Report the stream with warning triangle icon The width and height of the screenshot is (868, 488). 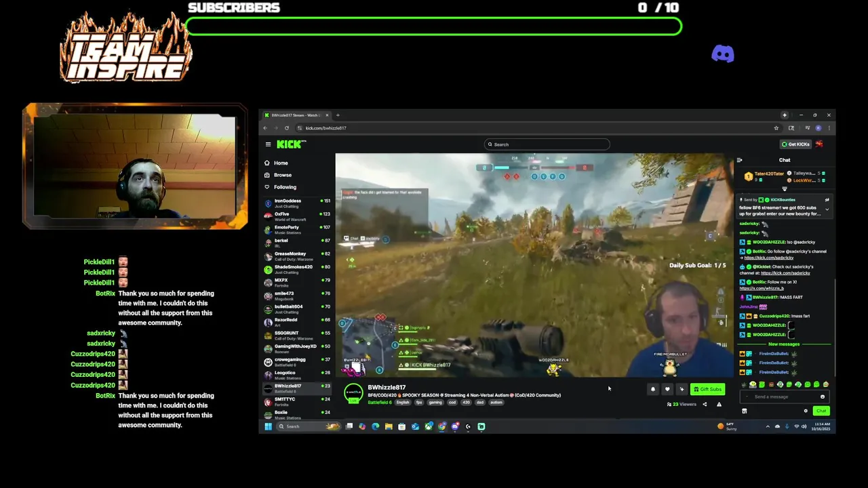coord(719,405)
